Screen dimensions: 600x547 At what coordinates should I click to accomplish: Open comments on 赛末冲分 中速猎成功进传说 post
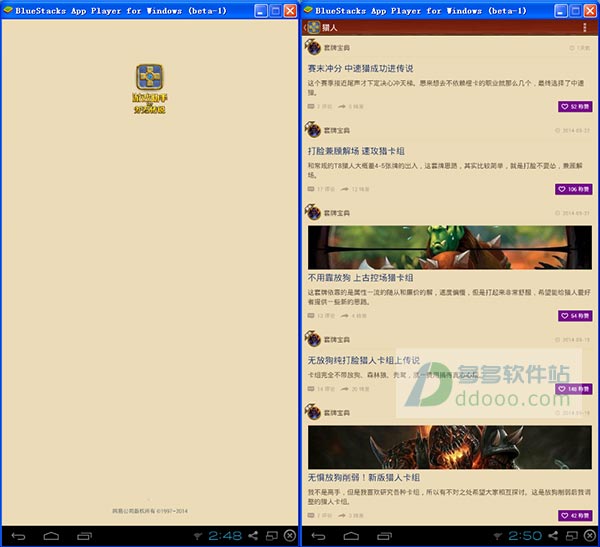tap(320, 106)
